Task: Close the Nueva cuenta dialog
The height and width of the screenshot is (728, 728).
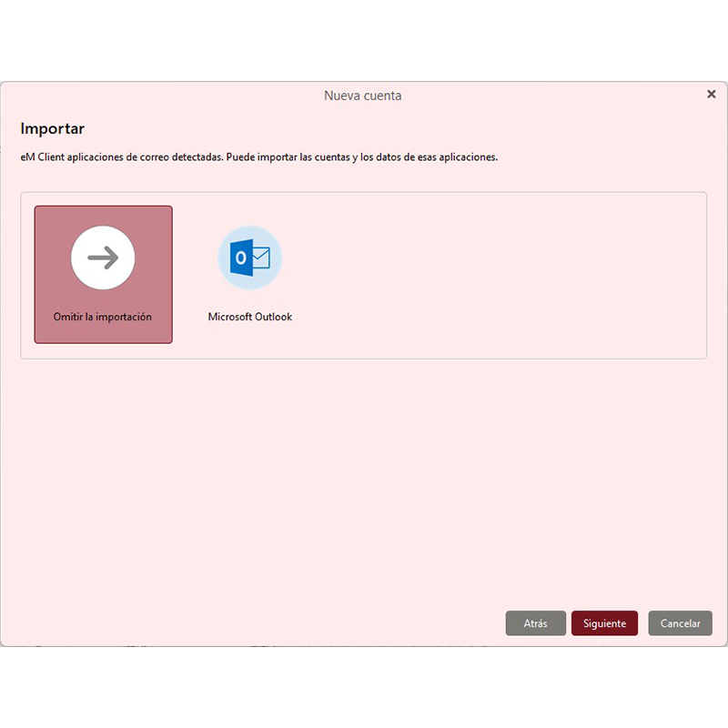Action: click(711, 95)
